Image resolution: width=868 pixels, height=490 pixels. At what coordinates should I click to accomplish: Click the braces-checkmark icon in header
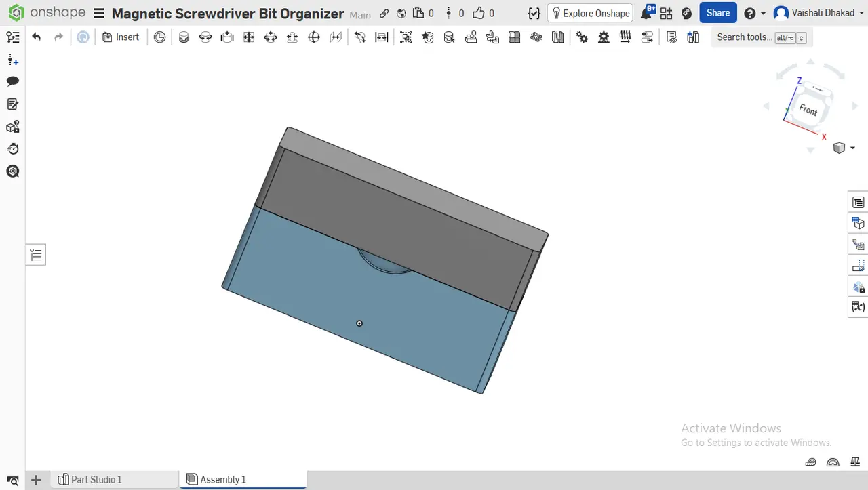(534, 13)
